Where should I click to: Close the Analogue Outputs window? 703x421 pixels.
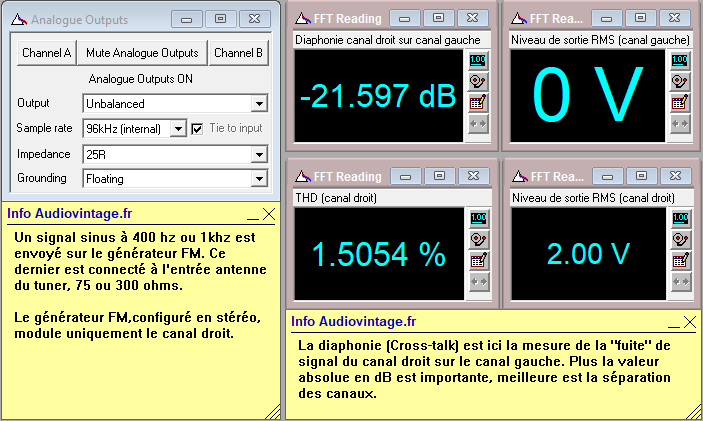[x=255, y=19]
